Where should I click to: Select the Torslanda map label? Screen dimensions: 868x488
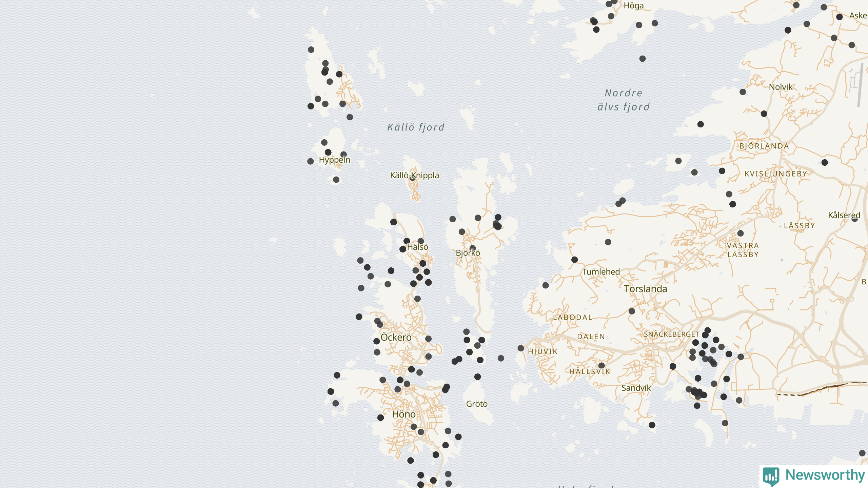point(646,289)
